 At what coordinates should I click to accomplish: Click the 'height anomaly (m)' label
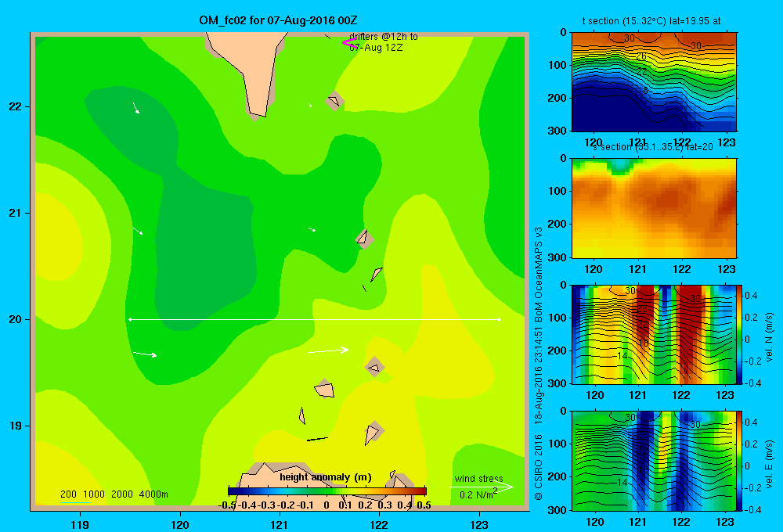click(x=326, y=476)
